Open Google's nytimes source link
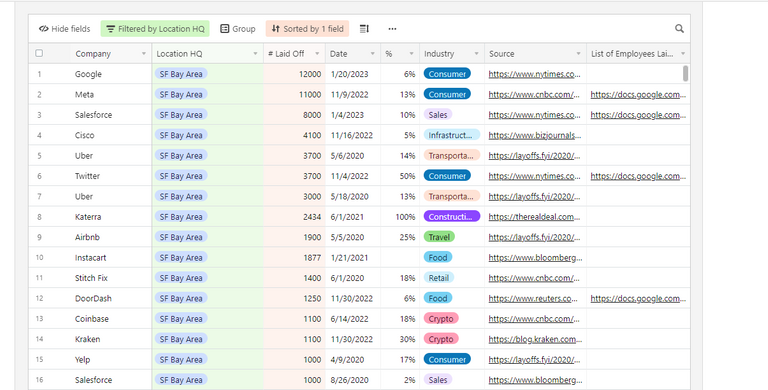 pos(535,74)
